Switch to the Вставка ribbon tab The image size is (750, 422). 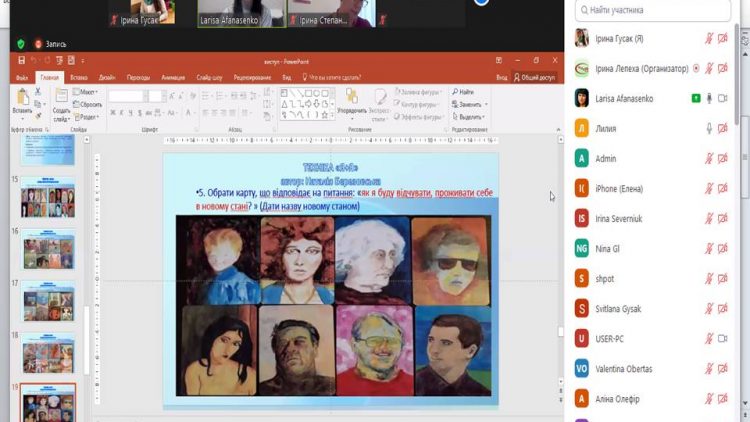tap(79, 77)
